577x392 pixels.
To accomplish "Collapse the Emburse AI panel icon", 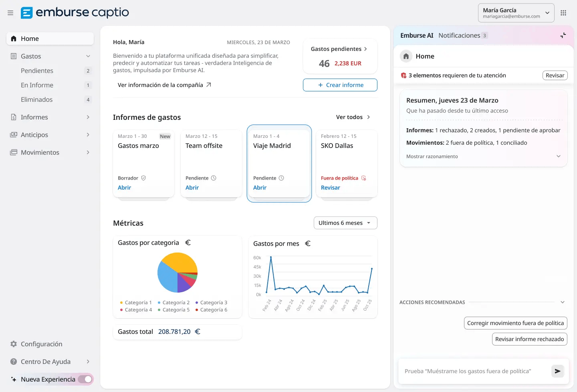I will click(563, 35).
